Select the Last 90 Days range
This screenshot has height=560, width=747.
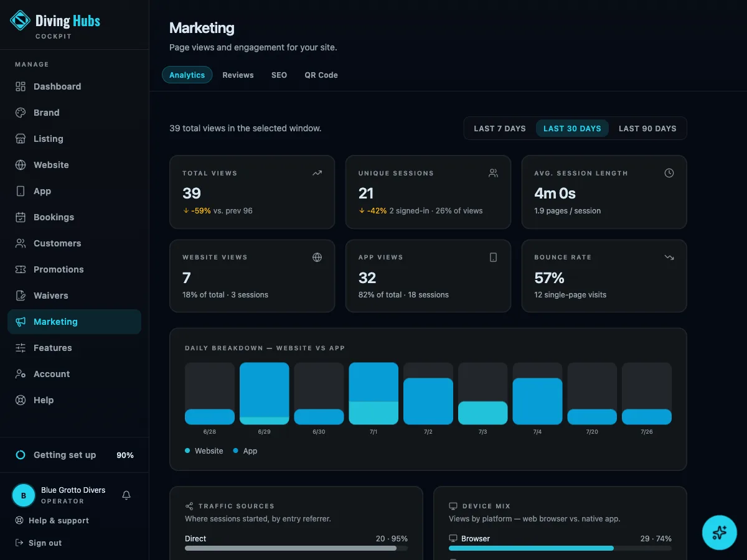[x=647, y=128]
